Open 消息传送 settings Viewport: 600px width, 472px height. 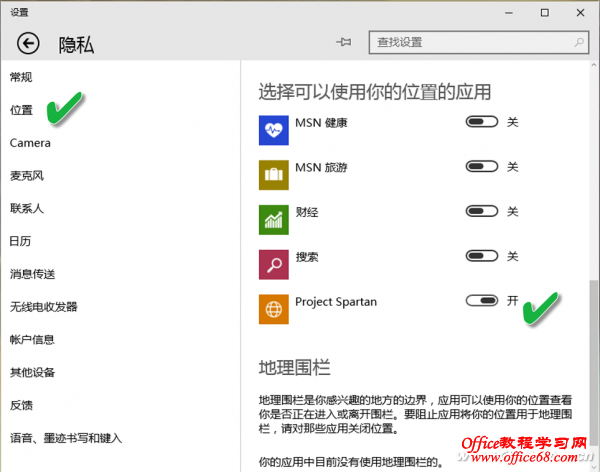click(x=33, y=274)
